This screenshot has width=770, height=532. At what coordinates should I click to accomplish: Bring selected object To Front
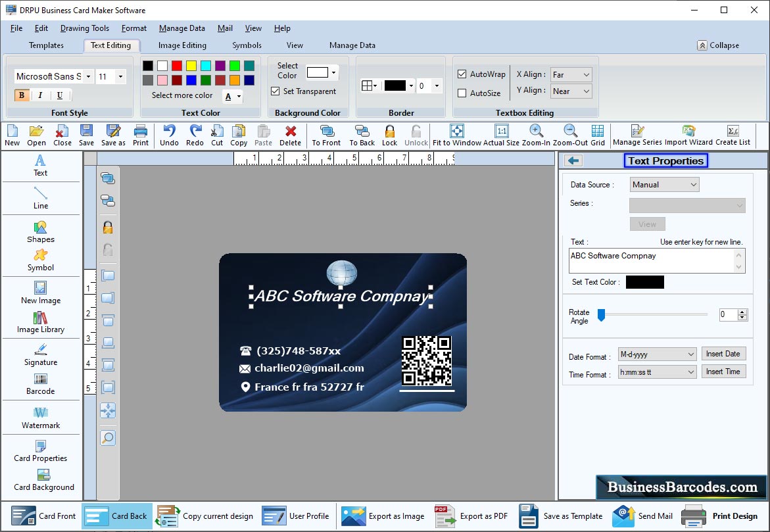coord(326,135)
